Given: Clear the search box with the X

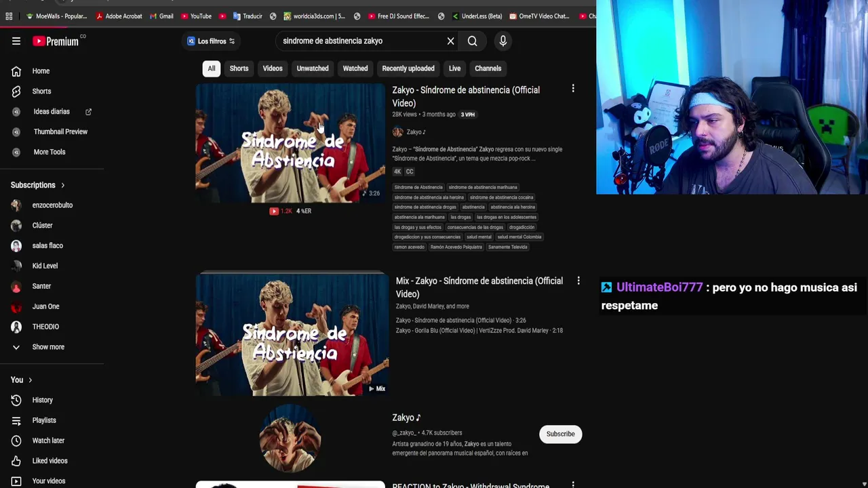Looking at the screenshot, I should click(450, 41).
